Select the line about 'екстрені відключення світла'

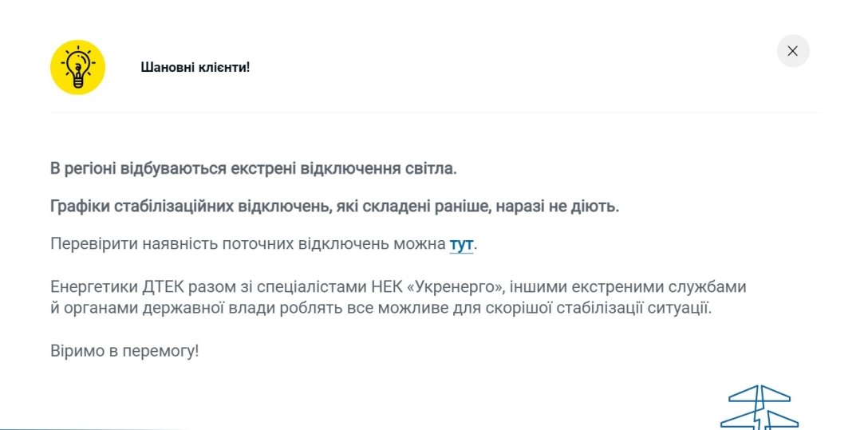[x=254, y=168]
